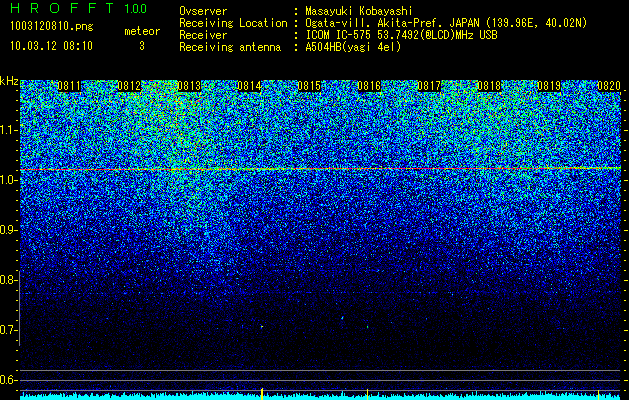The image size is (629, 400).
Task: Click the 0816 time marker
Action: click(x=369, y=86)
